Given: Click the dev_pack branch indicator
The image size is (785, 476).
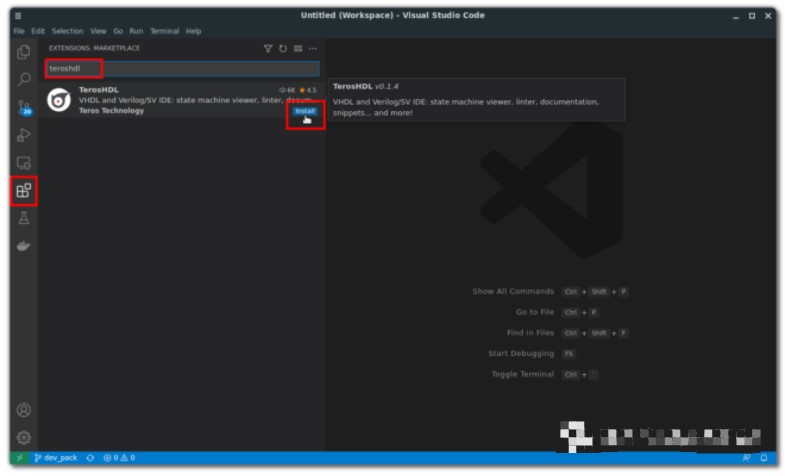Looking at the screenshot, I should pos(56,457).
